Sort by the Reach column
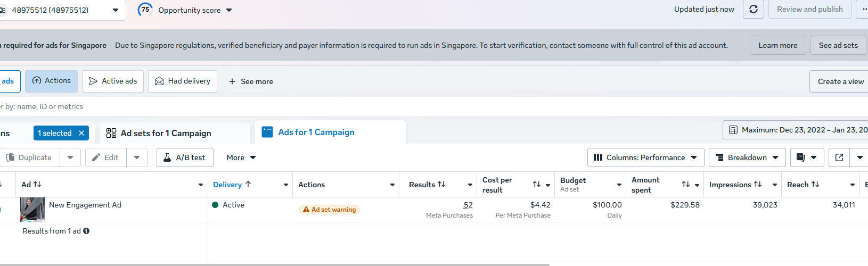Viewport: 868px width, 266px height. click(803, 185)
